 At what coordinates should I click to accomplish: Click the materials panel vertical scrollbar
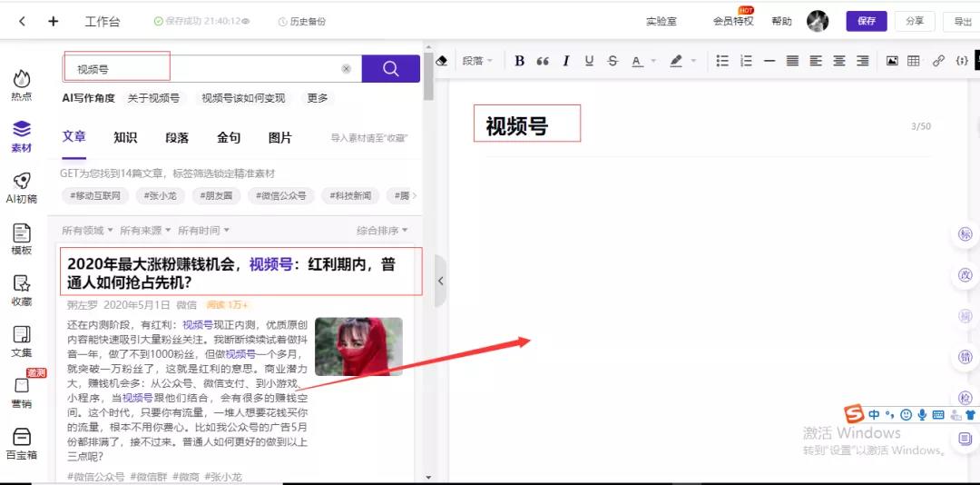(x=428, y=76)
